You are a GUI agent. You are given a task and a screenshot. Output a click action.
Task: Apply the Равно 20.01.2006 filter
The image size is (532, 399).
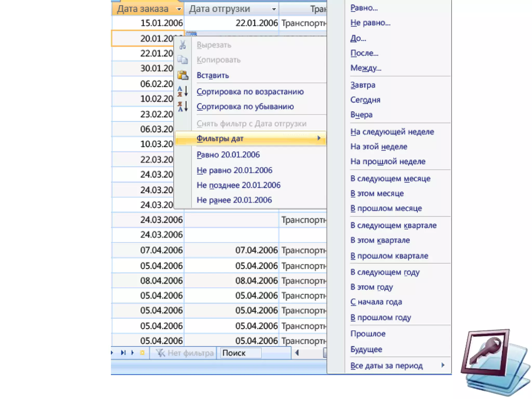point(228,155)
